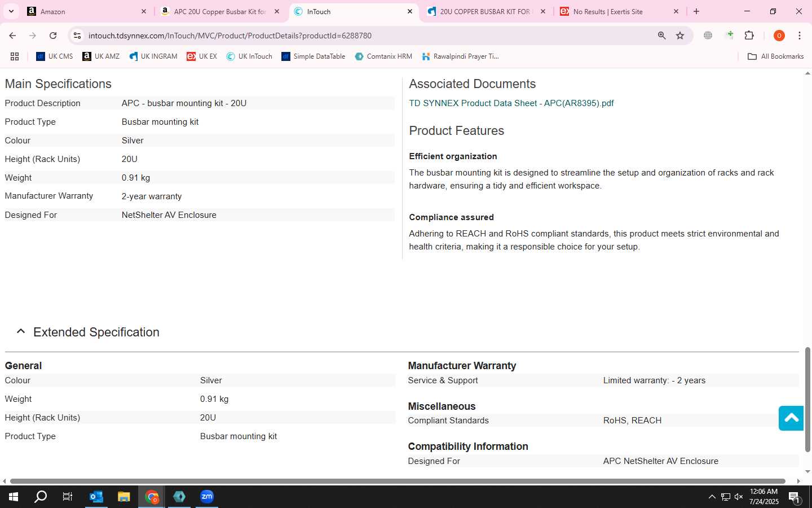Open TD SYNNEX Product Data Sheet PDF link
The image size is (812, 508).
pyautogui.click(x=511, y=103)
